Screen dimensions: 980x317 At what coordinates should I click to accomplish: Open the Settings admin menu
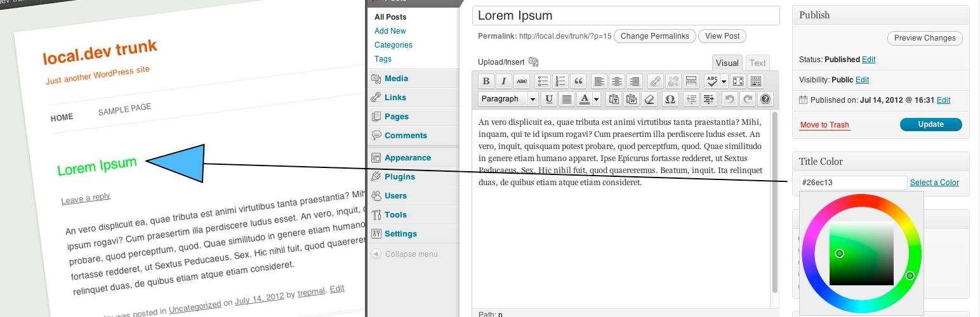coord(413,234)
